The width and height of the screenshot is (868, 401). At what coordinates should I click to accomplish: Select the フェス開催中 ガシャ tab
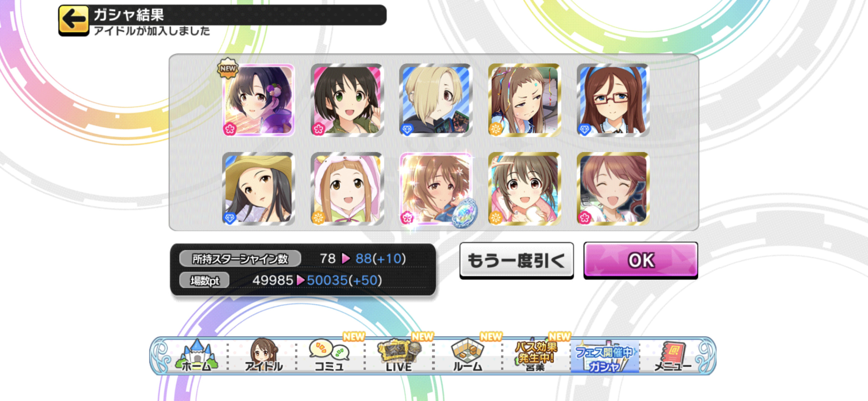pyautogui.click(x=605, y=356)
